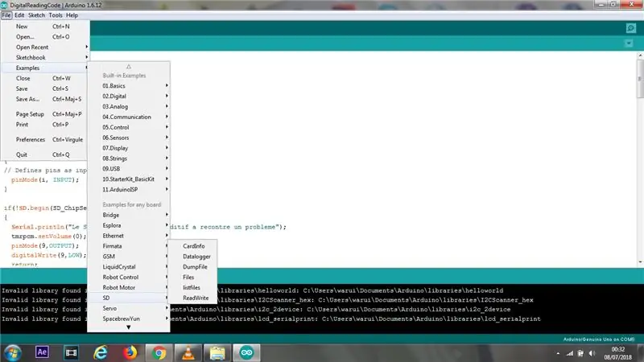The height and width of the screenshot is (362, 644).
Task: Choose Save from File menu
Action: (x=45, y=88)
